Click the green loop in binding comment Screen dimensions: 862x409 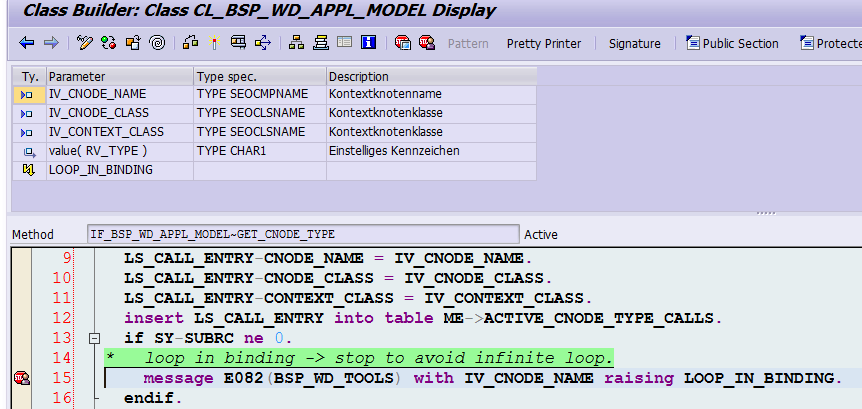coord(358,358)
